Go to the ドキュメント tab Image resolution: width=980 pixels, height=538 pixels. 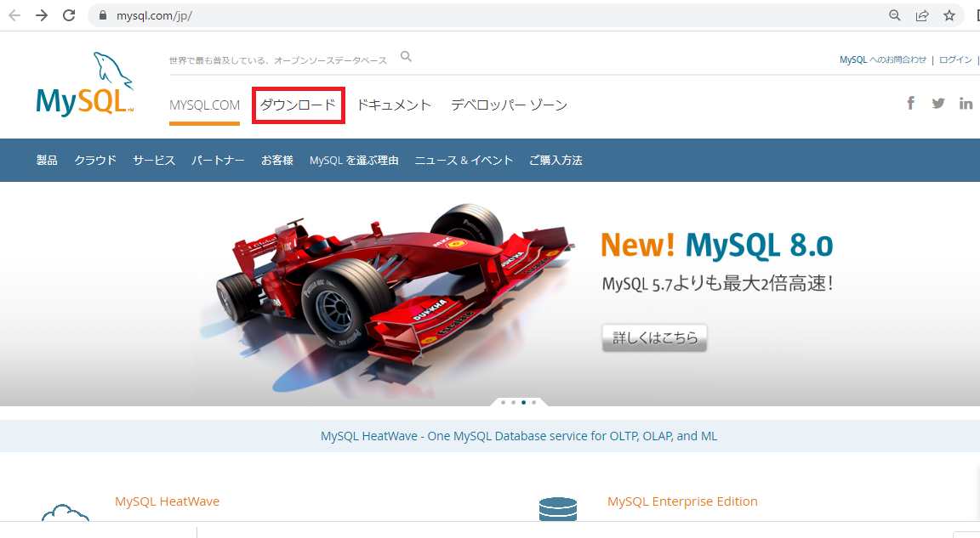394,105
